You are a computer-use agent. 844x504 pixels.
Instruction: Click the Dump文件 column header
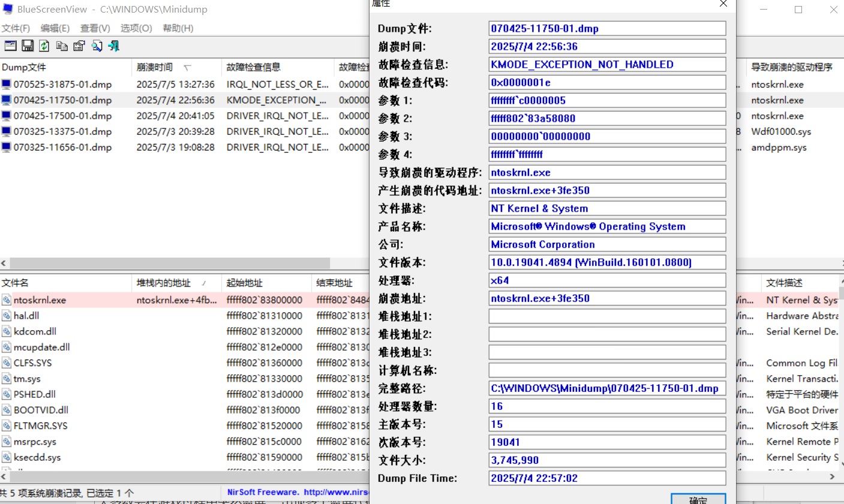(x=24, y=67)
